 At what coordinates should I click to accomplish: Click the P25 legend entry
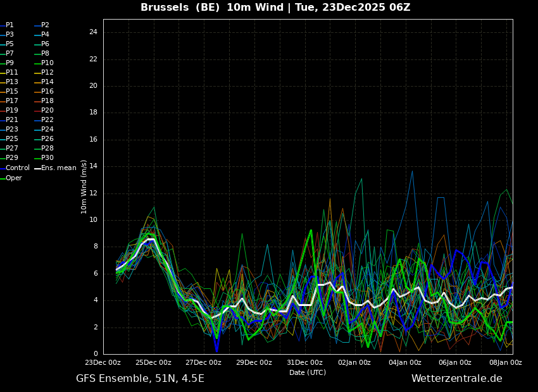pyautogui.click(x=11, y=139)
